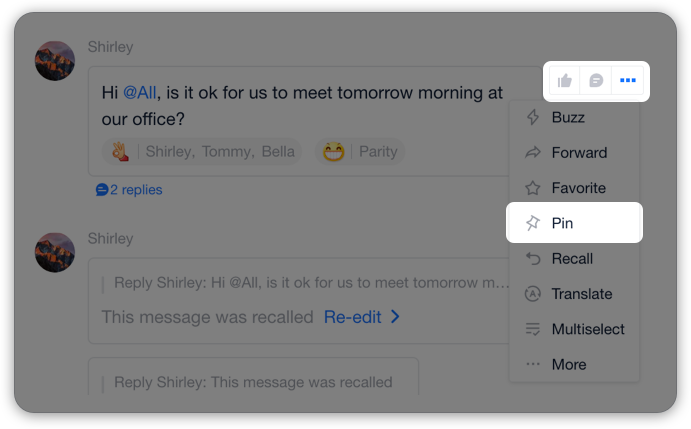Click the Translate icon in menu
The height and width of the screenshot is (429, 691).
(533, 294)
